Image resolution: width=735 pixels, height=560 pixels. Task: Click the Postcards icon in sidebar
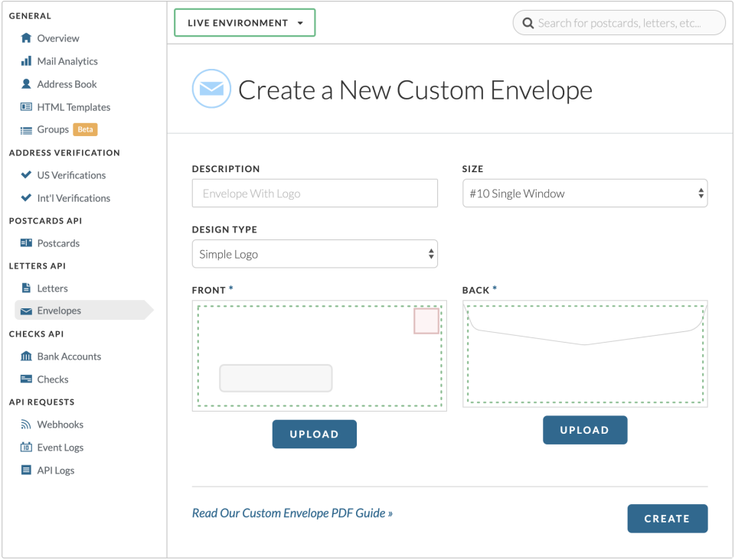pyautogui.click(x=27, y=243)
